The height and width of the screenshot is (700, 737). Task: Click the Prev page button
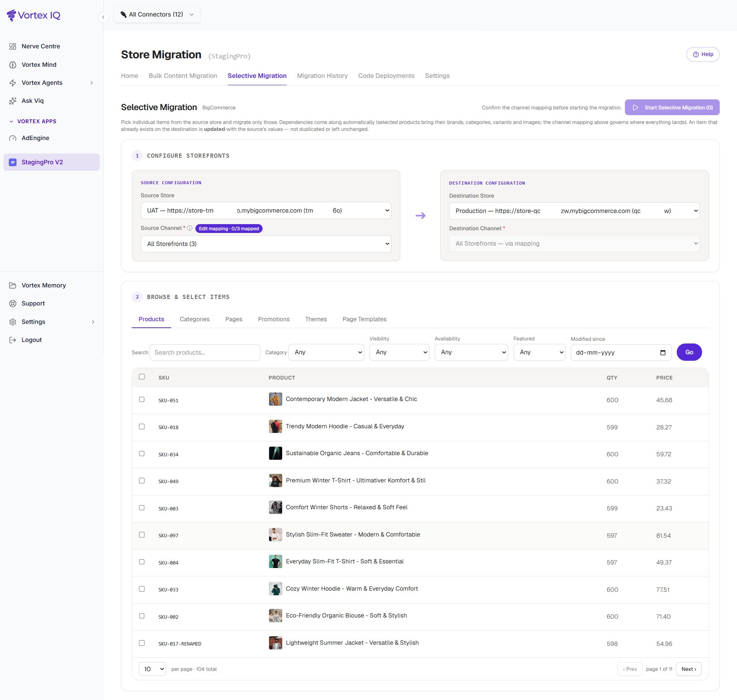[630, 669]
